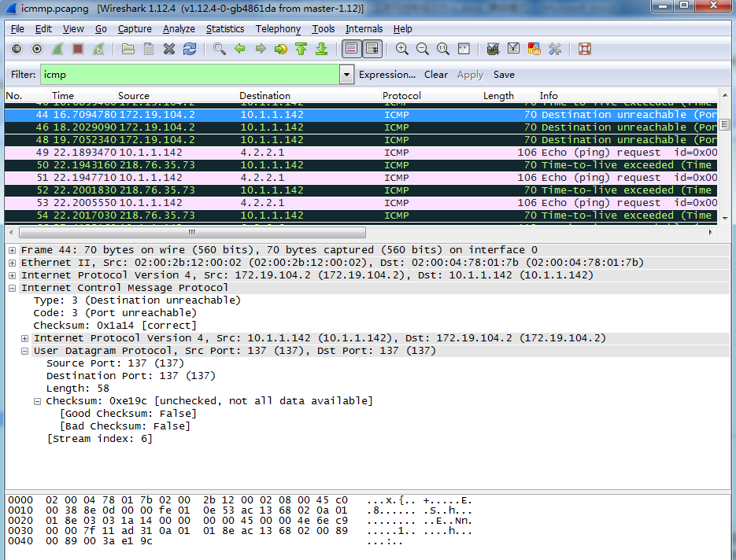The width and height of the screenshot is (736, 560).
Task: Select packet 50 Time-to-live exceeded row
Action: pos(361,165)
